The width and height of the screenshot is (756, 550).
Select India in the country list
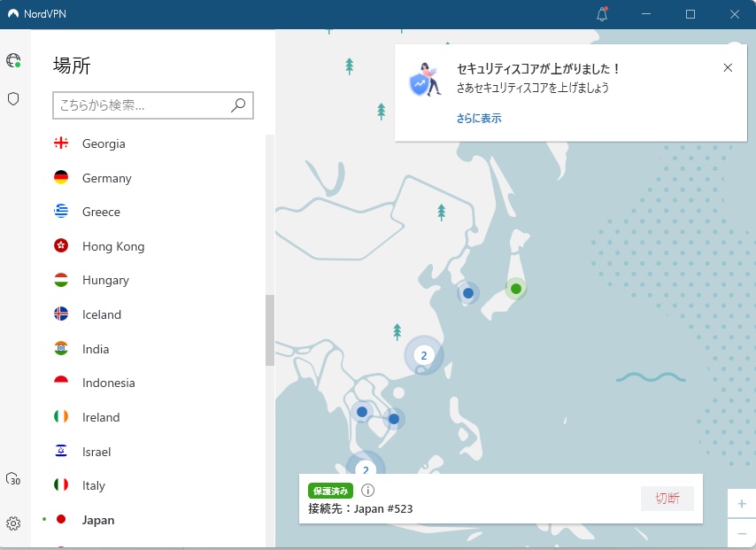click(x=96, y=349)
